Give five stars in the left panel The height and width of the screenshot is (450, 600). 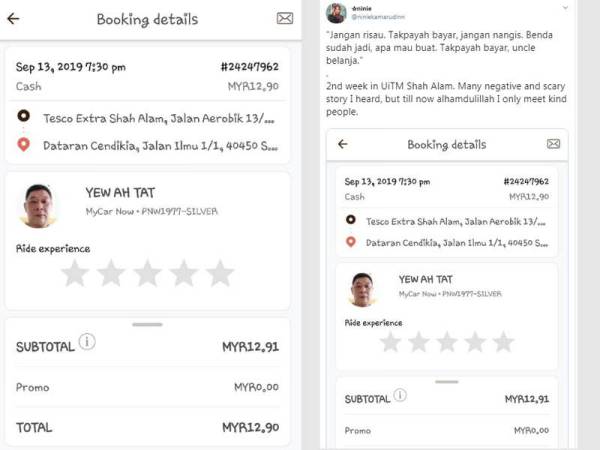pos(220,273)
